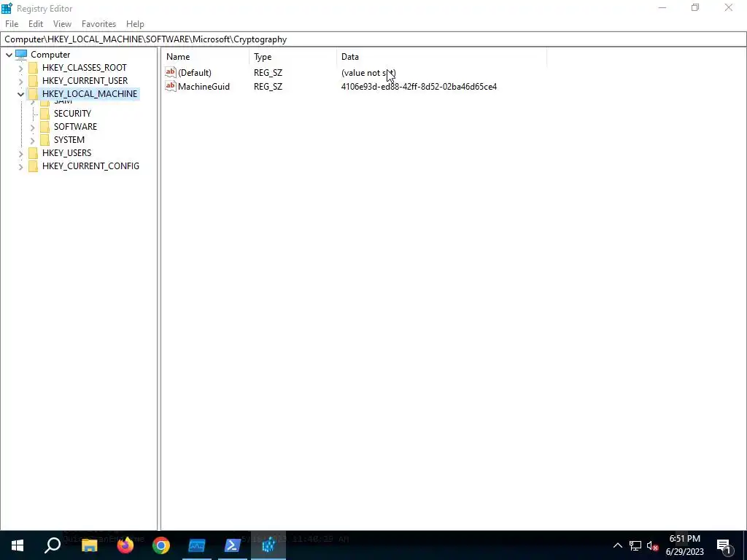The width and height of the screenshot is (747, 560).
Task: Open PowerShell from taskbar
Action: (x=233, y=545)
